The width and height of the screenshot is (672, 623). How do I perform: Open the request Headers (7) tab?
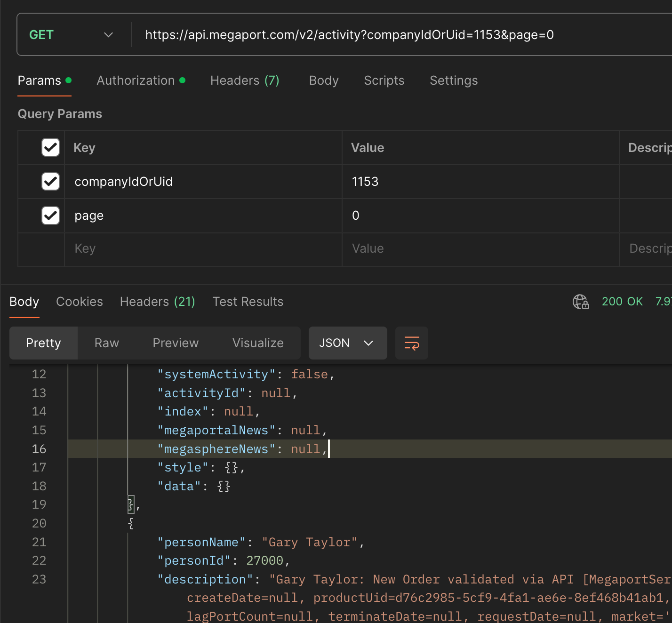245,80
